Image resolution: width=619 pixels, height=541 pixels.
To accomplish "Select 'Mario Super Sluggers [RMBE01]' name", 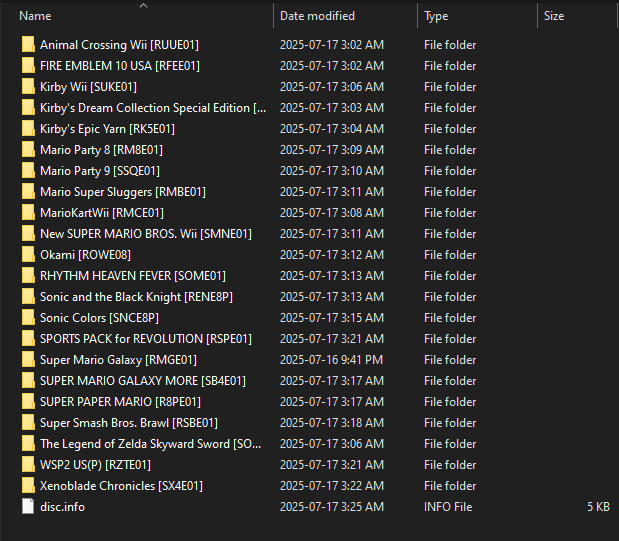I will point(123,192).
